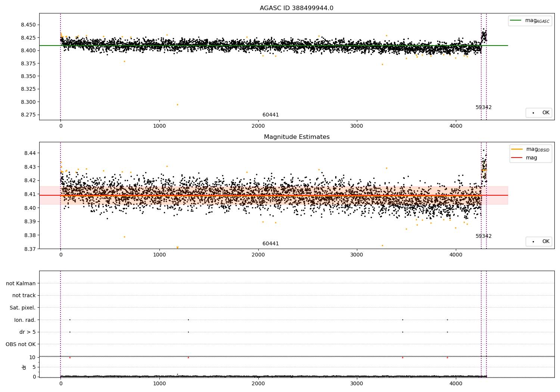Click the 'Sat. pixel.' axis label
The height and width of the screenshot is (392, 560).
[x=23, y=308]
